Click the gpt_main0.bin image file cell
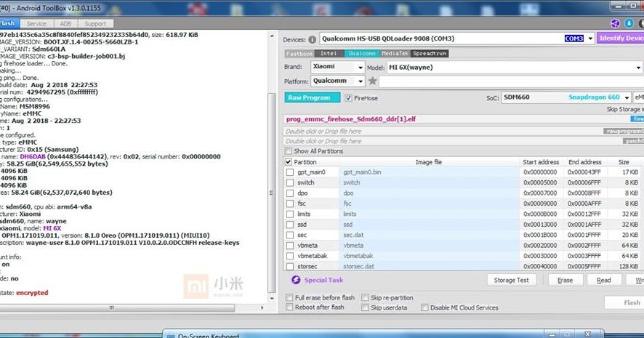This screenshot has height=338, width=644. (x=429, y=172)
